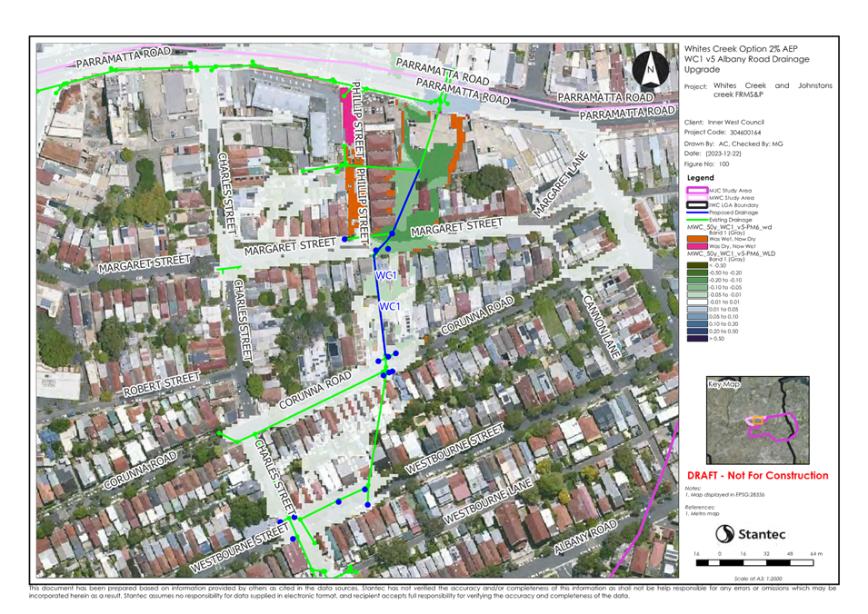Click the 'Whites Creek and Johnstons creek FRMS&P' project text
The height and width of the screenshot is (614, 868).
point(773,90)
